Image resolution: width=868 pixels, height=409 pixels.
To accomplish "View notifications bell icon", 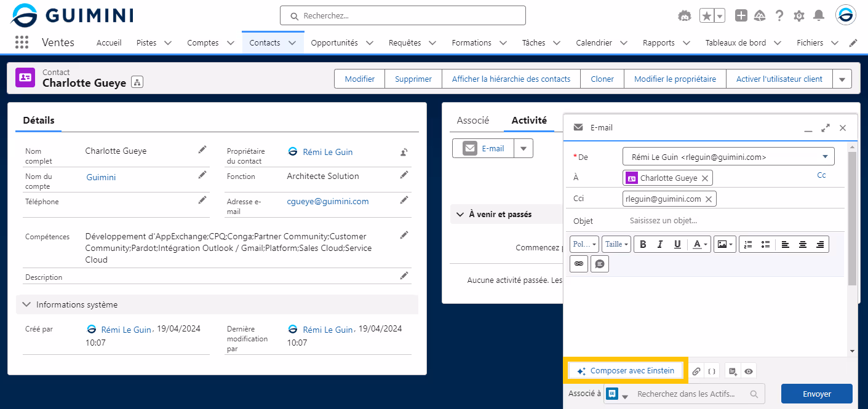I will pos(818,15).
